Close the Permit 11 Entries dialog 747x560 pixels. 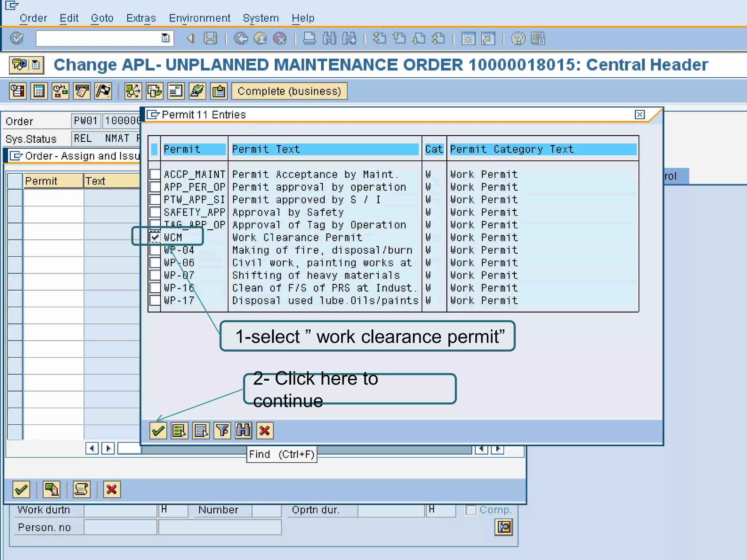pos(639,114)
